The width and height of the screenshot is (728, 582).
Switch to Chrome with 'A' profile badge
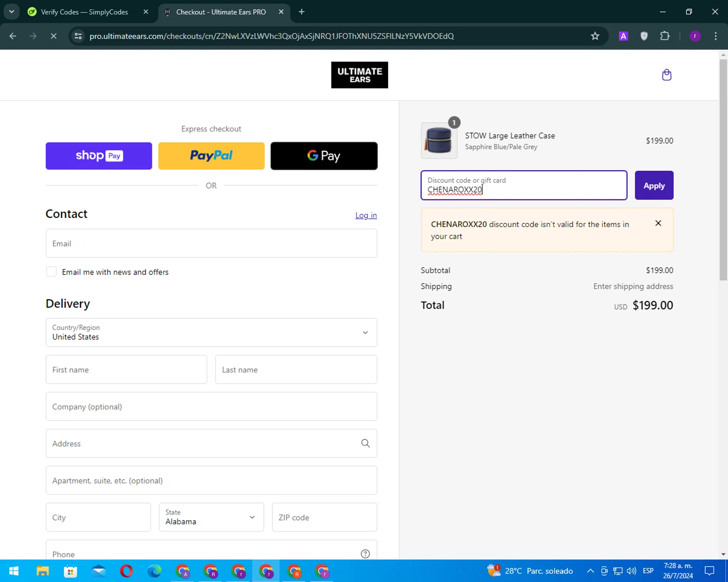182,571
